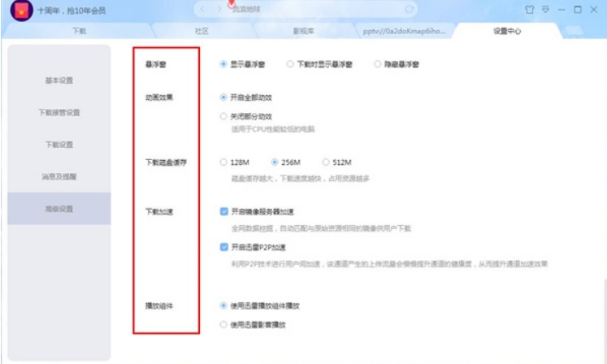Uncheck 开启镜像服务器加速 checkbox
This screenshot has height=364, width=607.
[223, 211]
